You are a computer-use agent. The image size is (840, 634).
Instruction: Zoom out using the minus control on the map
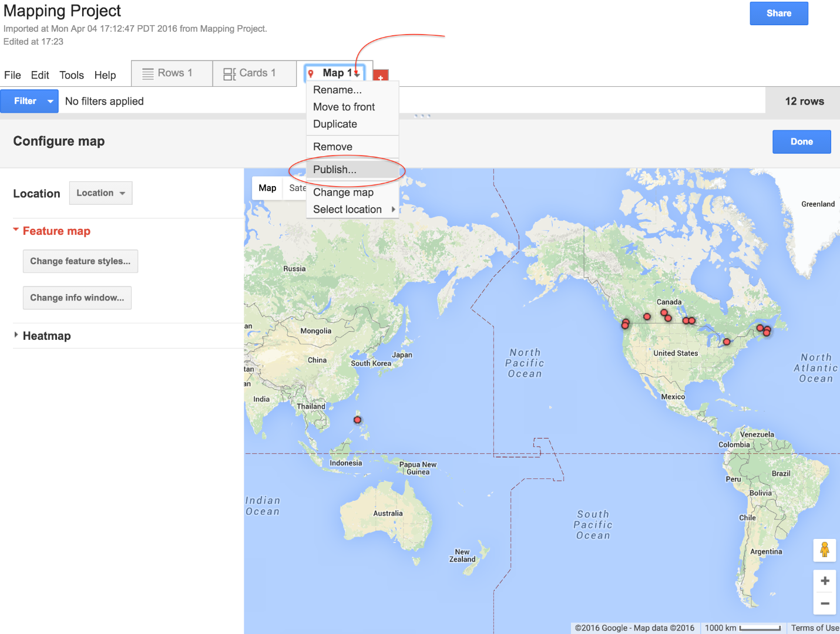coord(825,603)
